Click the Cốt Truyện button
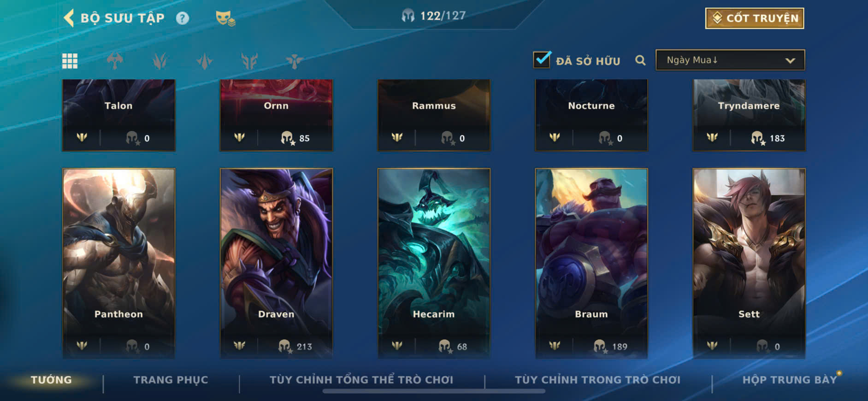 click(x=755, y=18)
